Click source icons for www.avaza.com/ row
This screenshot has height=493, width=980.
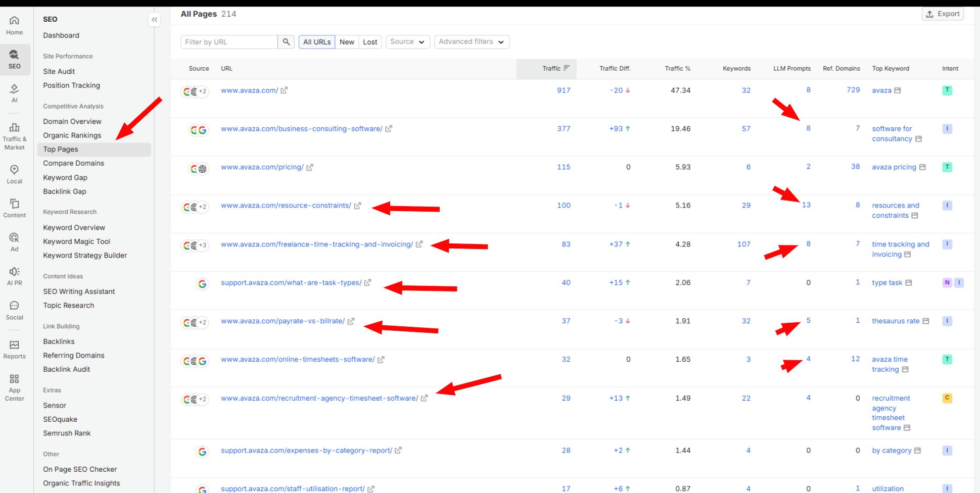pyautogui.click(x=195, y=91)
